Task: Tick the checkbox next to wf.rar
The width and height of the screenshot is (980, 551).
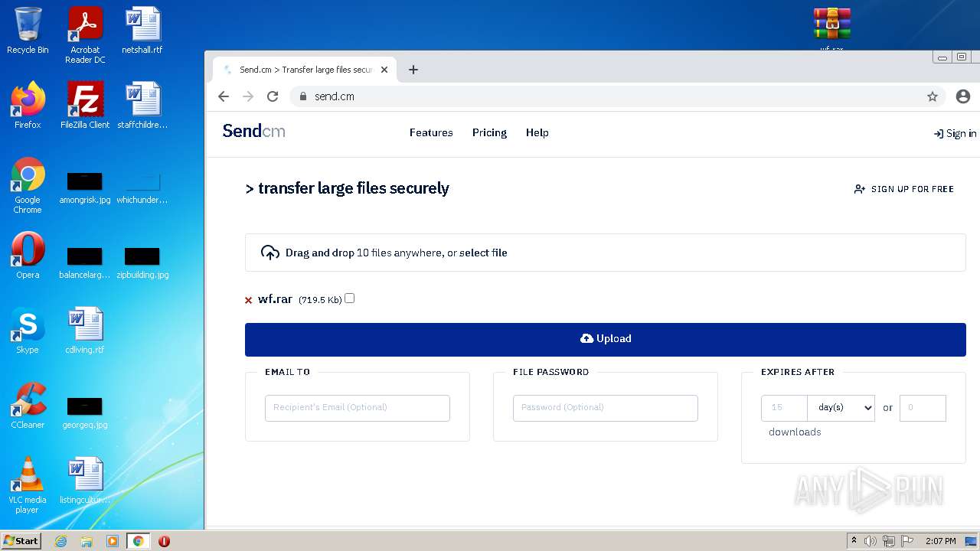Action: (x=350, y=298)
